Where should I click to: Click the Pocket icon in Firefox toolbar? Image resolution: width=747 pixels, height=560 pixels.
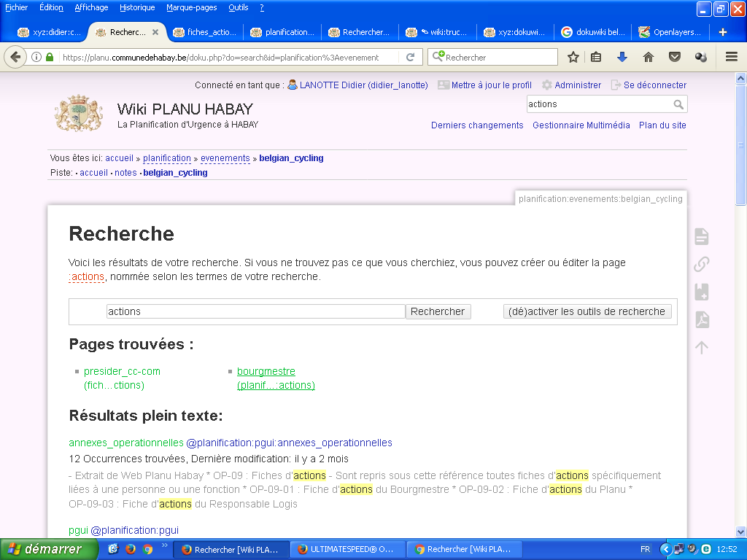[x=675, y=57]
